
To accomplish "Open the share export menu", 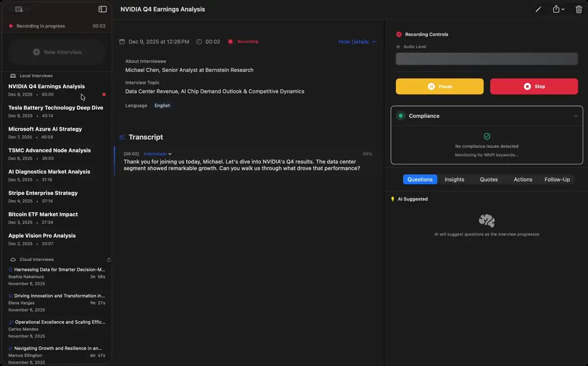I will 558,9.
